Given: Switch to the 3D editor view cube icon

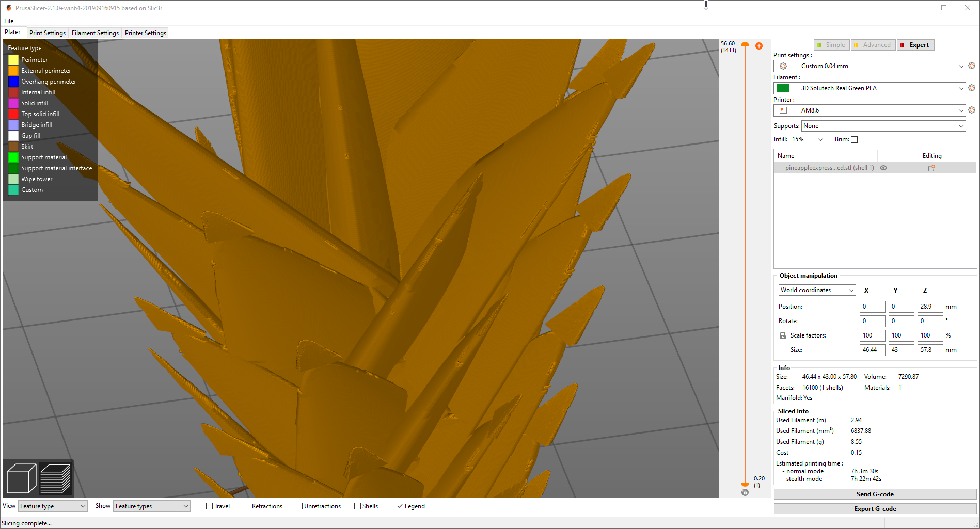Looking at the screenshot, I should pos(21,478).
